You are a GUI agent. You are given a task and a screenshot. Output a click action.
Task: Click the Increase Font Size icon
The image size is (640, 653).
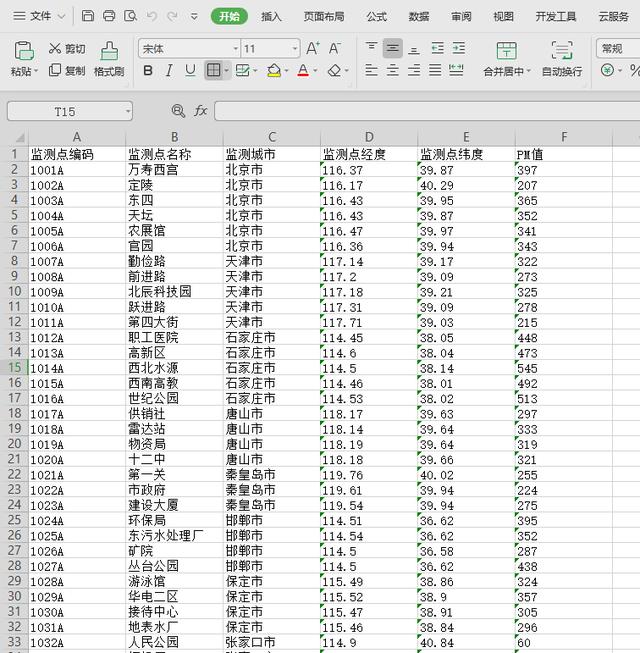click(313, 48)
